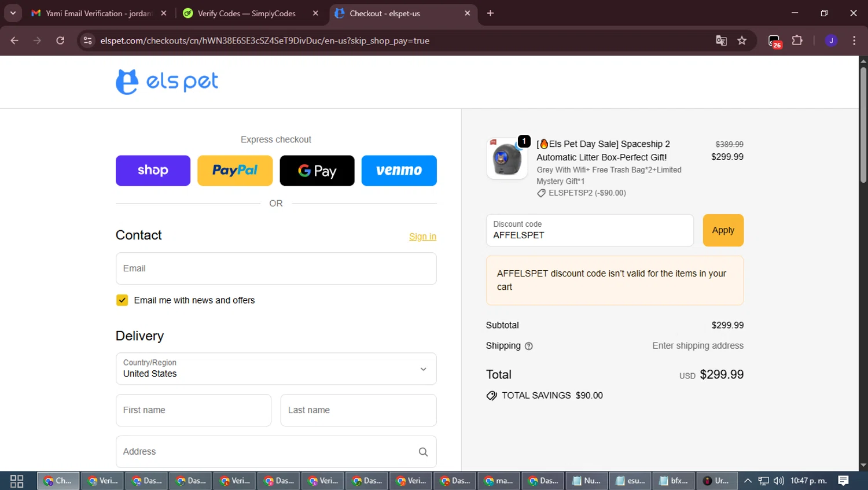Go forward in browser history
The height and width of the screenshot is (490, 868).
tap(37, 40)
